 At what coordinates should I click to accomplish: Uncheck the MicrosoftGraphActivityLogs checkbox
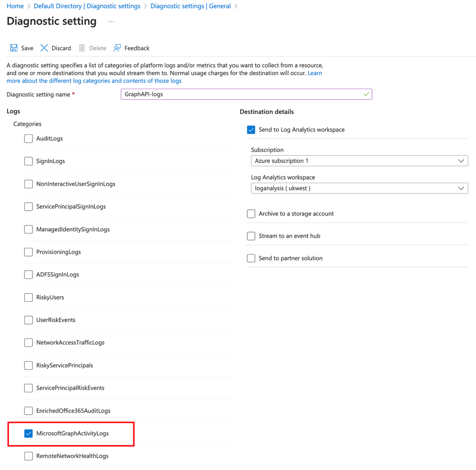click(x=29, y=433)
